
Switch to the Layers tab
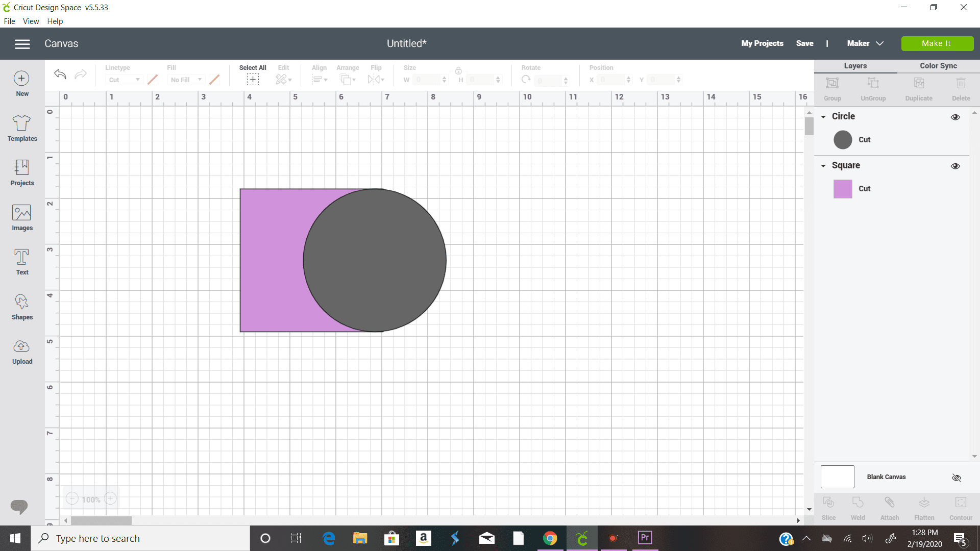[x=855, y=66]
